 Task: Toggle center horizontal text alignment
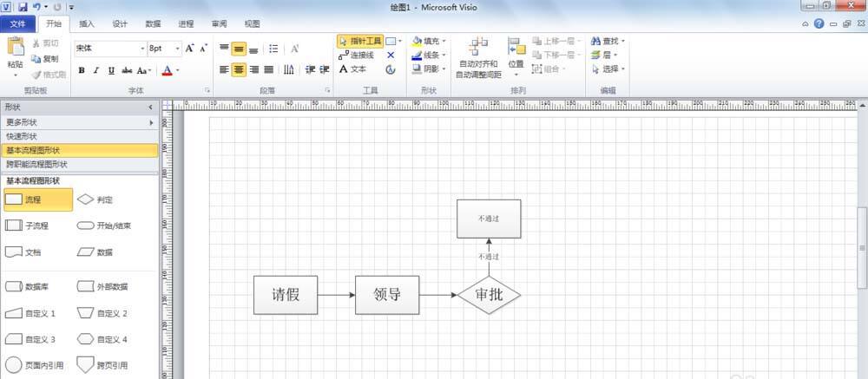tap(239, 69)
